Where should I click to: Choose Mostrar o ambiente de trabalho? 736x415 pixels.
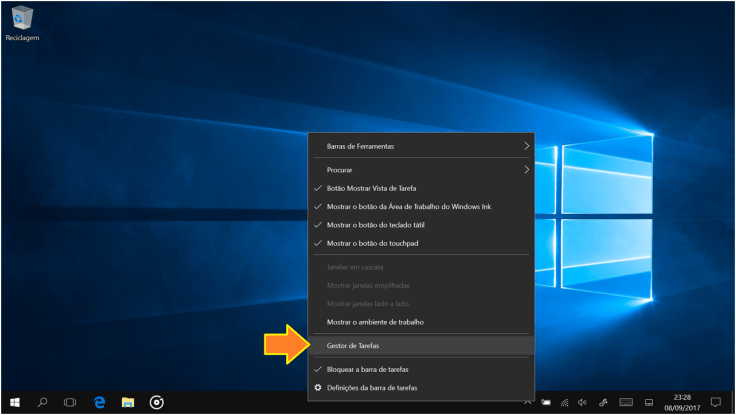(x=375, y=322)
